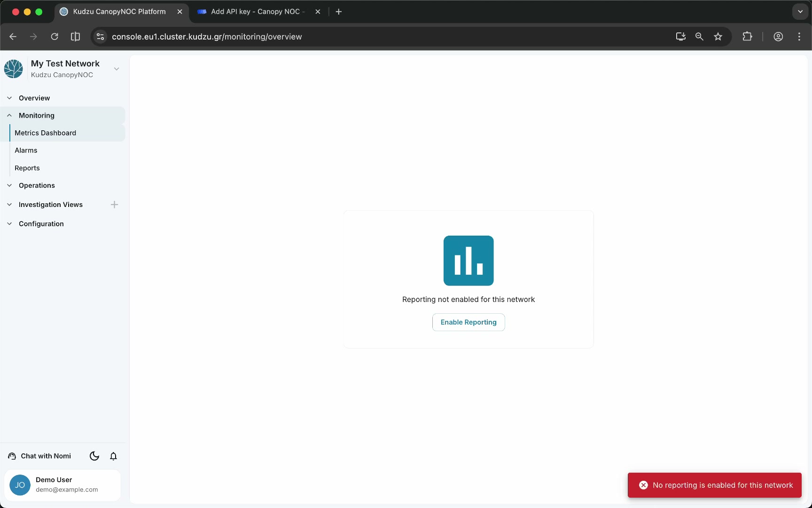The image size is (812, 508).
Task: Click the address bar URL
Action: click(207, 37)
